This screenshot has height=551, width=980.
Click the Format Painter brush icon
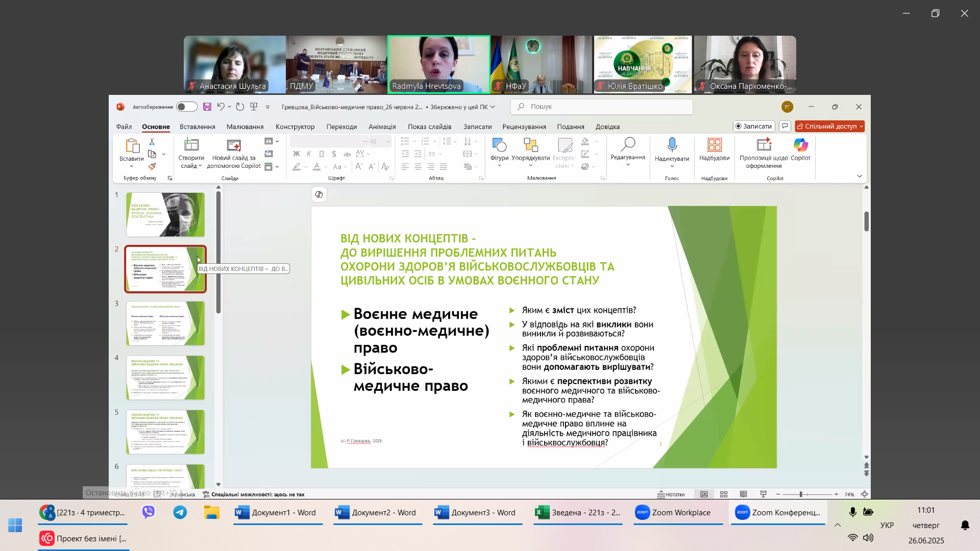(x=152, y=166)
